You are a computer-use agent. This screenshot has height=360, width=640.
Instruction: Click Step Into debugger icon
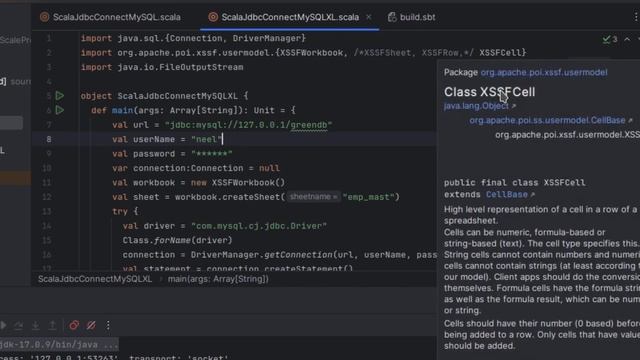pos(36,325)
